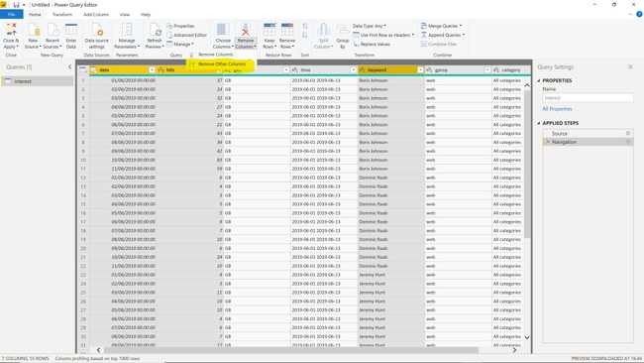Choose Remove Columns from the dropdown menu
The width and height of the screenshot is (644, 363).
[x=215, y=55]
